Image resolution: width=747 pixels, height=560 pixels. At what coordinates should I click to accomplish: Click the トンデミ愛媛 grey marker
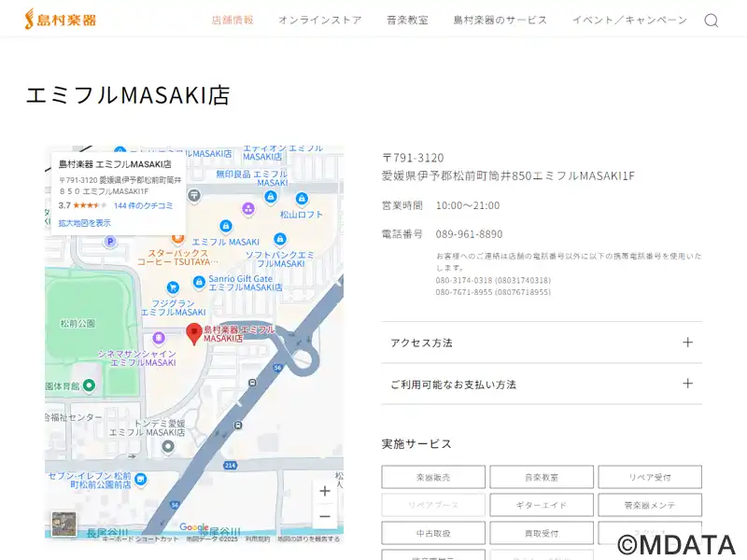(168, 447)
